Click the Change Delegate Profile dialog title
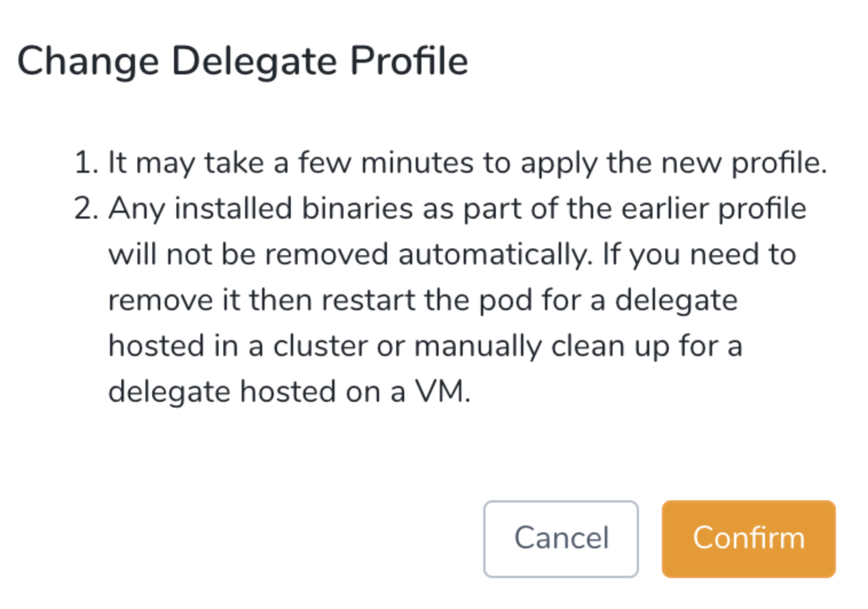The image size is (868, 609). coord(243,61)
